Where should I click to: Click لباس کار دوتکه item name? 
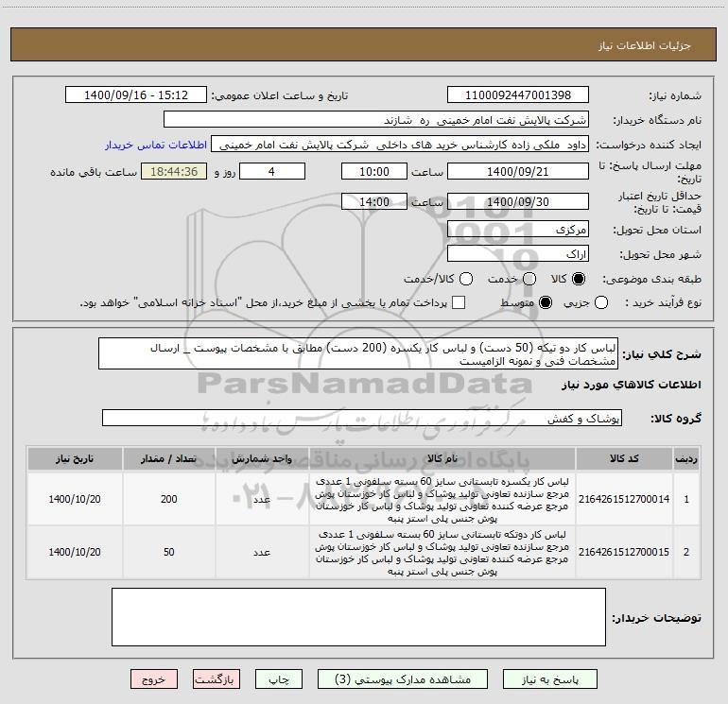click(442, 552)
